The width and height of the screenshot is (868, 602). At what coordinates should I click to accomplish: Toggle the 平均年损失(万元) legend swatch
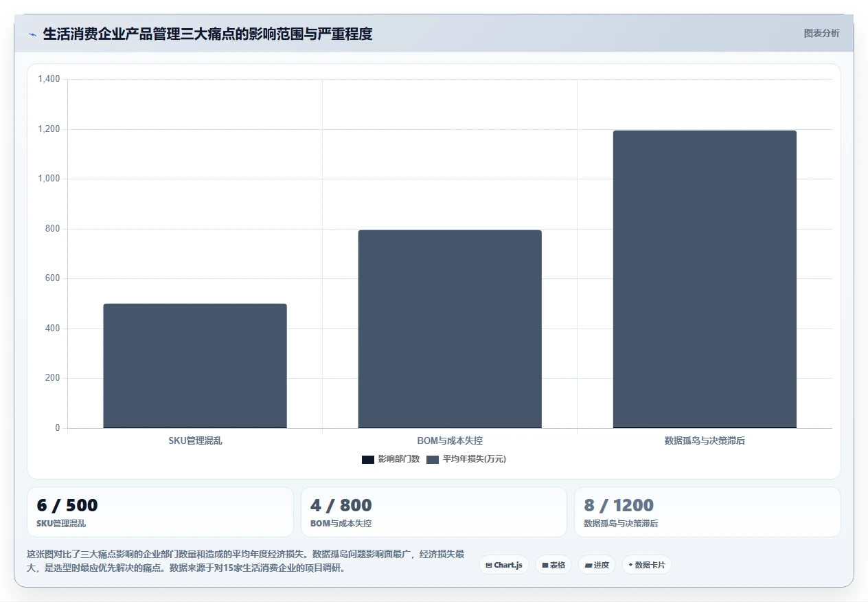432,459
